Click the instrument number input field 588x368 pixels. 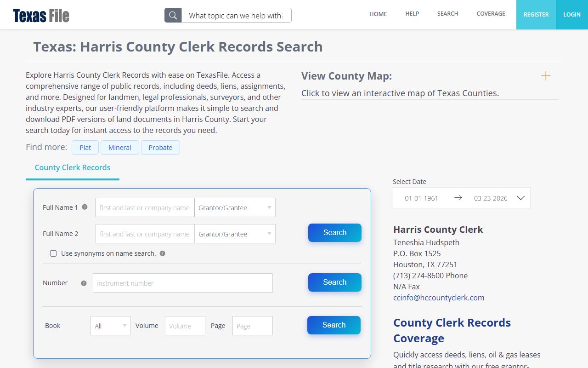tap(183, 283)
